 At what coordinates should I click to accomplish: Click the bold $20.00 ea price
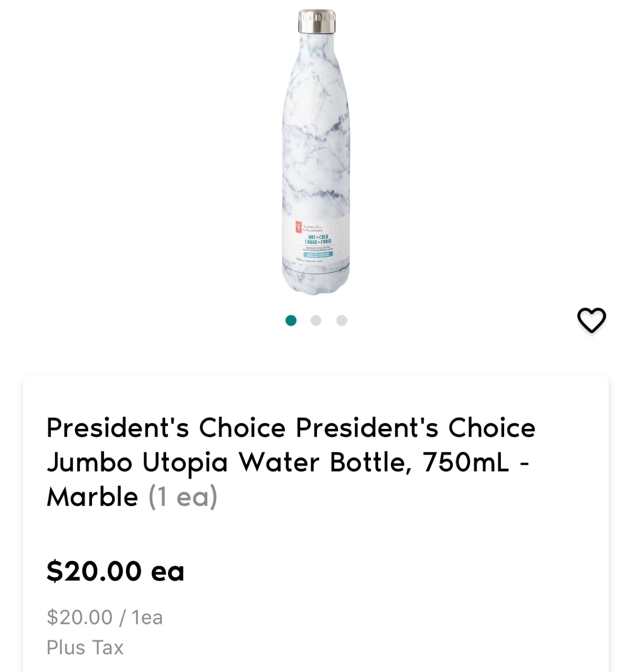pyautogui.click(x=115, y=571)
